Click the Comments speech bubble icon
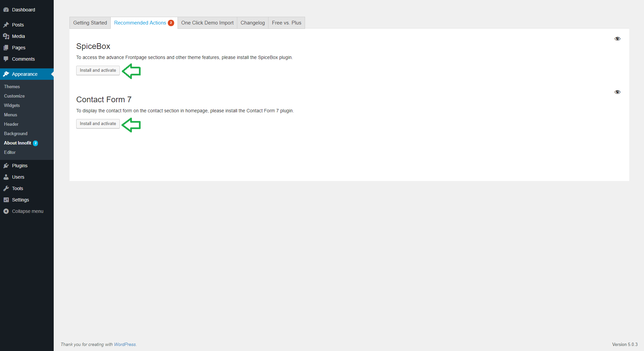The height and width of the screenshot is (351, 644). pos(6,59)
